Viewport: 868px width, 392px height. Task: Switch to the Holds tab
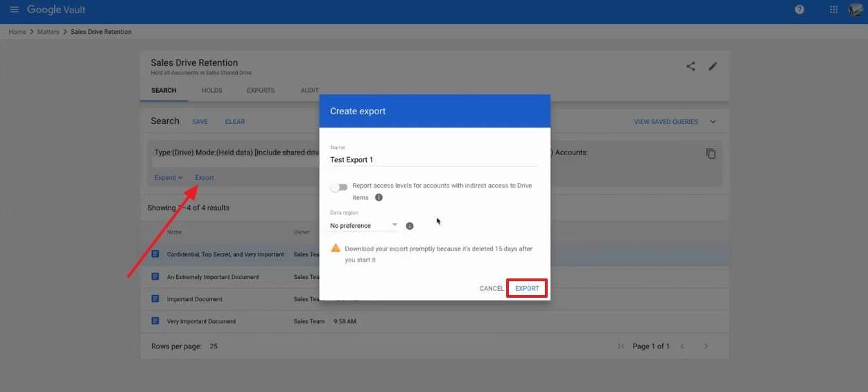click(x=211, y=91)
